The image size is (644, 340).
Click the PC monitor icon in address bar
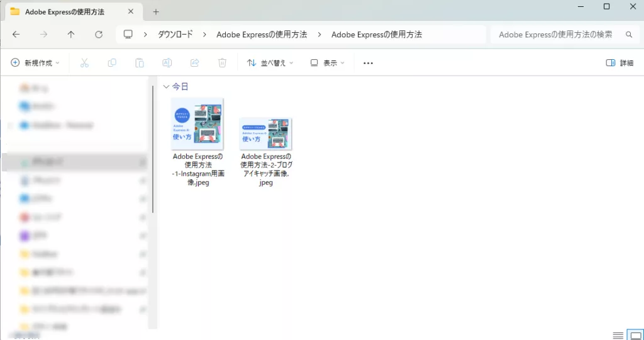point(128,34)
